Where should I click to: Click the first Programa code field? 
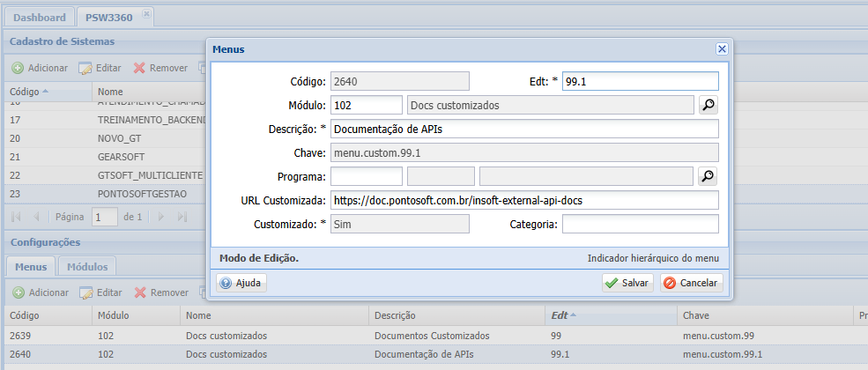367,176
